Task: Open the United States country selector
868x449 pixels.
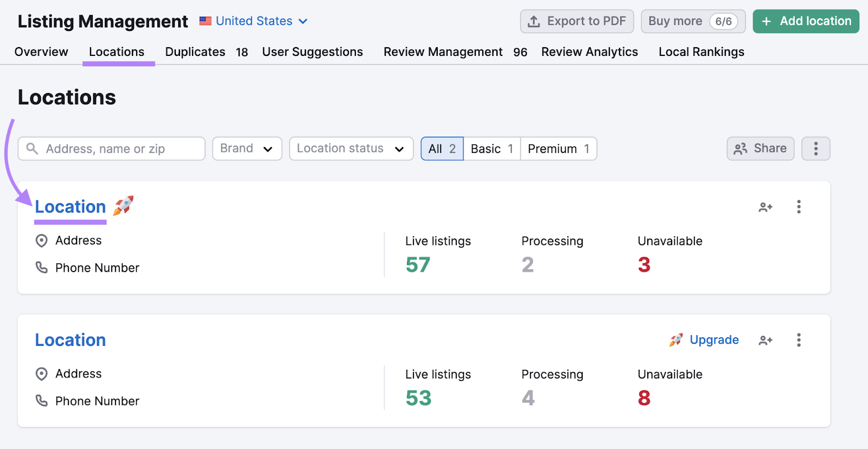Action: pos(254,21)
